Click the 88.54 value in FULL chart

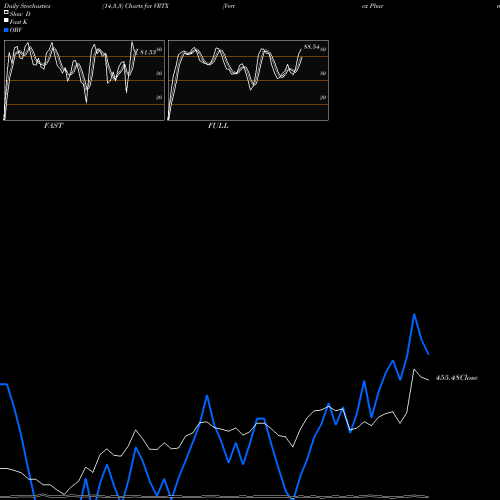[x=312, y=47]
